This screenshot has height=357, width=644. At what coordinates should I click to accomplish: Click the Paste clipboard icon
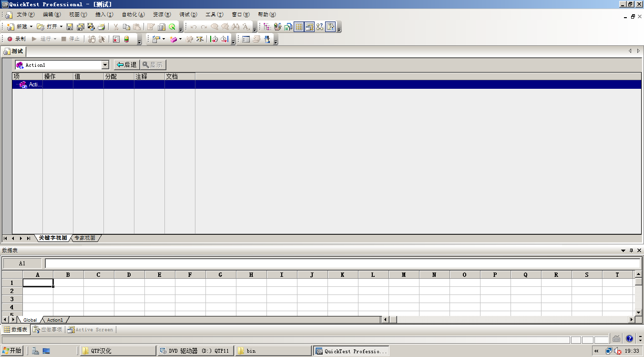click(137, 27)
